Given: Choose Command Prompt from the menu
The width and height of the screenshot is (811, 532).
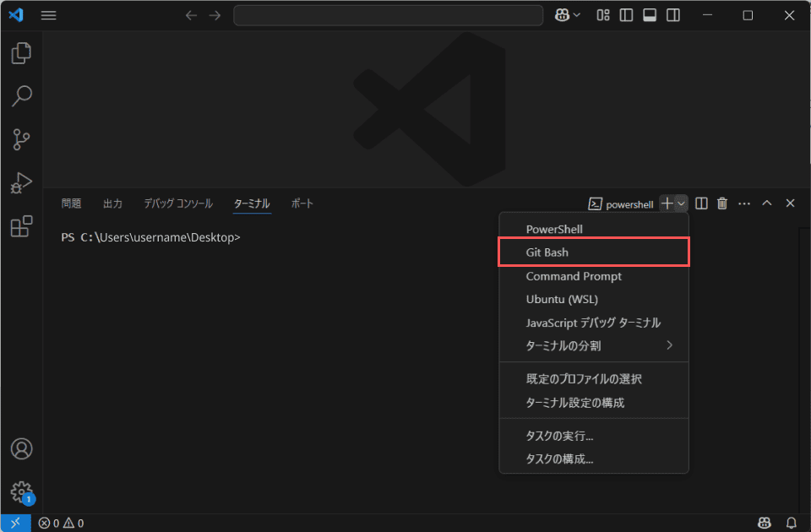Looking at the screenshot, I should 594,276.
